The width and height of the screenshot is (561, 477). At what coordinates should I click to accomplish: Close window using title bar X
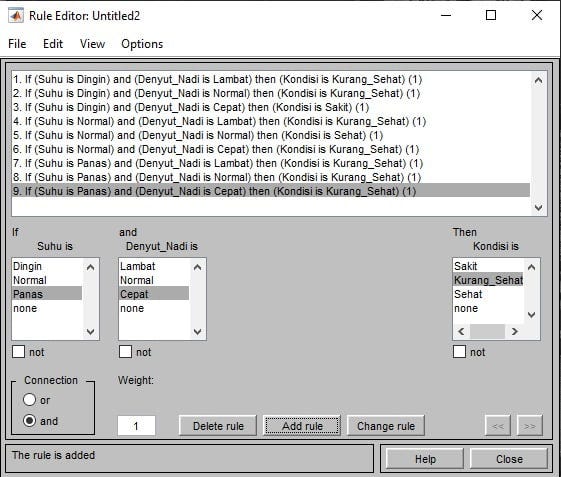click(x=537, y=15)
